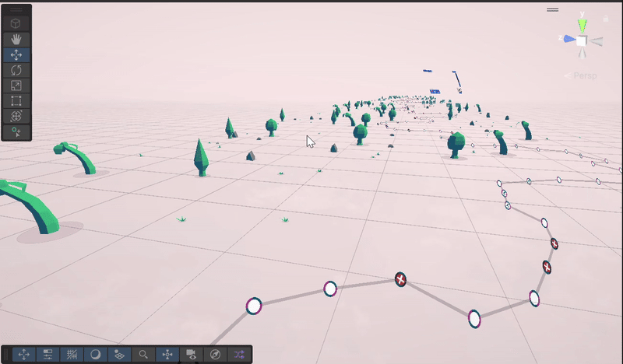Click the gray downward cone on orientation gizmo
The width and height of the screenshot is (623, 364).
click(x=582, y=53)
